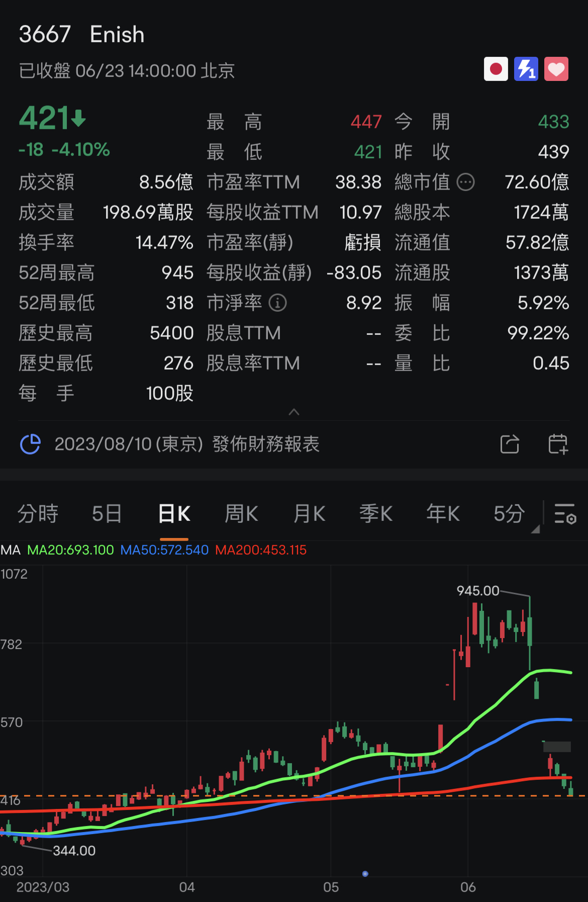
Task: Tap the -18 -4.10% change value
Action: (x=64, y=149)
